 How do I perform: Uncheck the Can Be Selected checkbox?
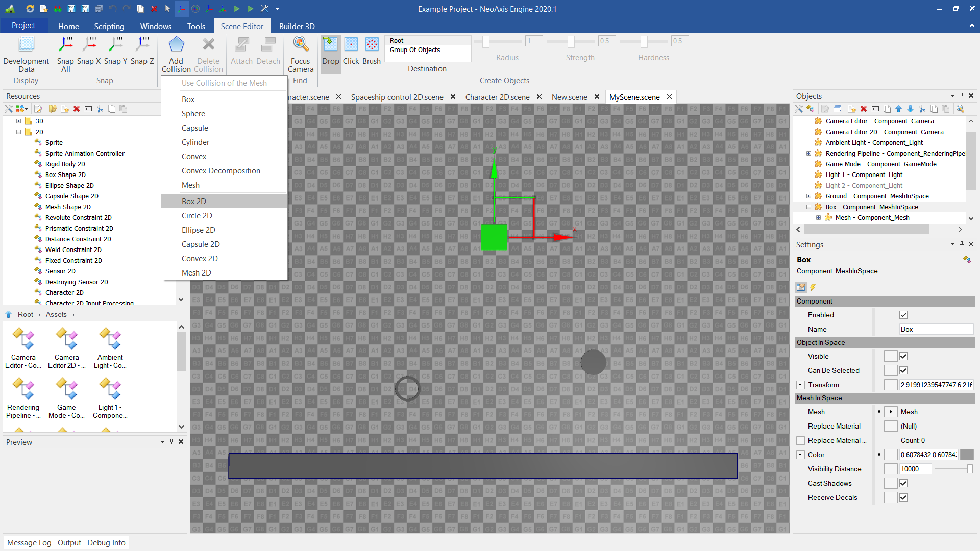(x=903, y=370)
